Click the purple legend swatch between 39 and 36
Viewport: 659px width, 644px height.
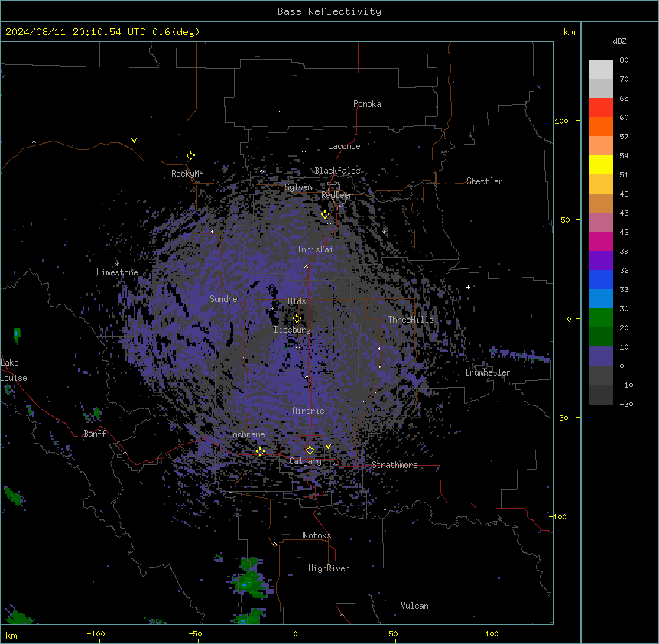pos(601,261)
